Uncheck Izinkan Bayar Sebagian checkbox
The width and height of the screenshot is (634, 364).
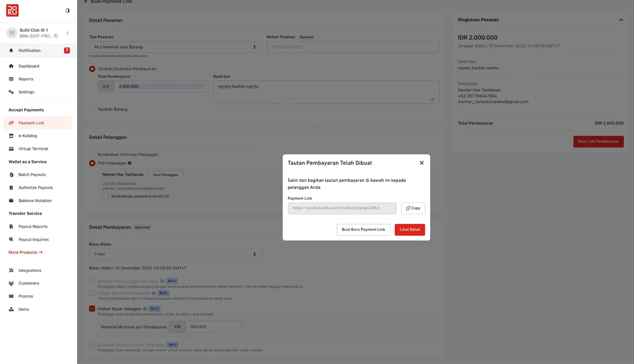92,309
